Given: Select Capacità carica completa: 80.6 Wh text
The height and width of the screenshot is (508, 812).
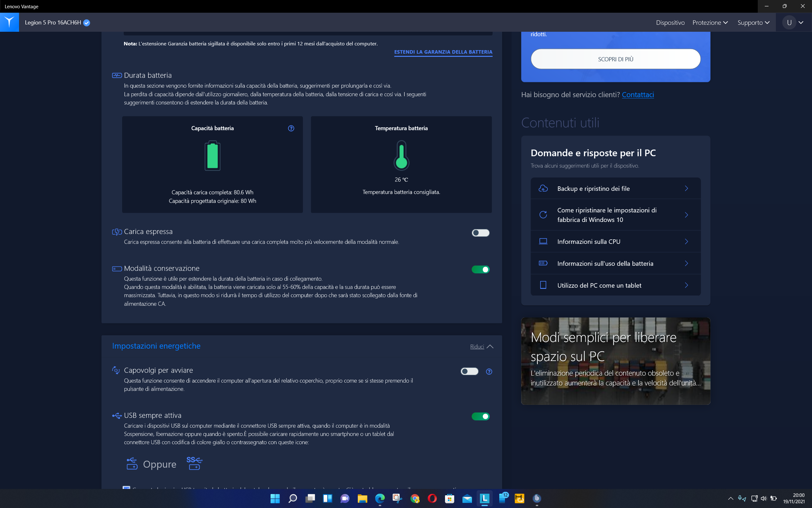Looking at the screenshot, I should (213, 192).
